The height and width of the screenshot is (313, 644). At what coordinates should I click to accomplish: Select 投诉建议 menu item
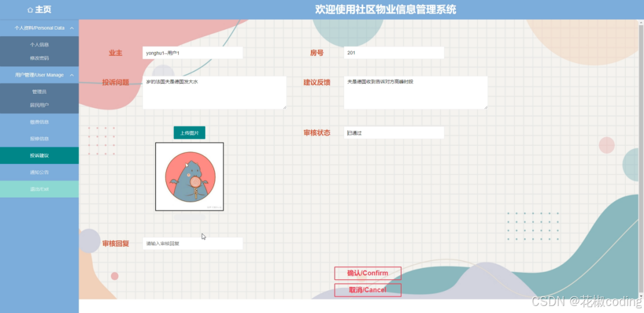pyautogui.click(x=40, y=156)
